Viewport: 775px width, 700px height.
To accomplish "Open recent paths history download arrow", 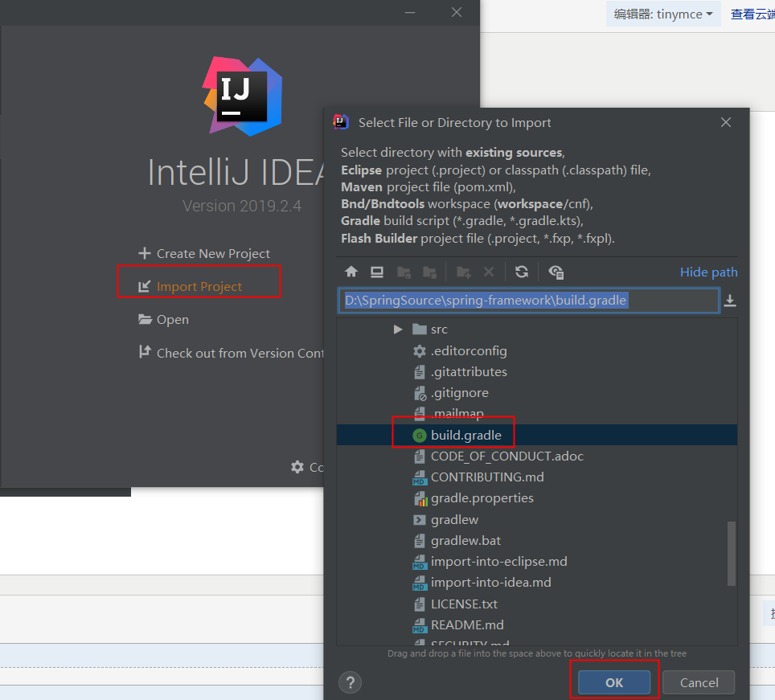I will 730,301.
